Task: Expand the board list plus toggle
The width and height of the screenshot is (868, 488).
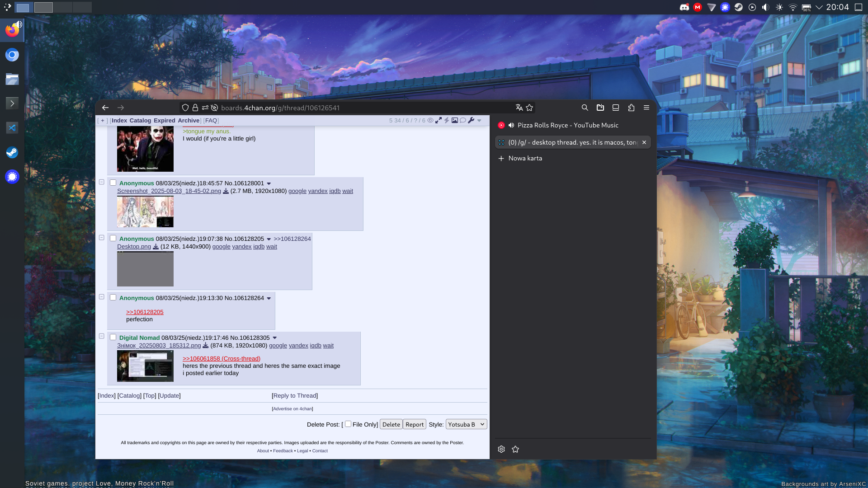Action: pyautogui.click(x=103, y=121)
